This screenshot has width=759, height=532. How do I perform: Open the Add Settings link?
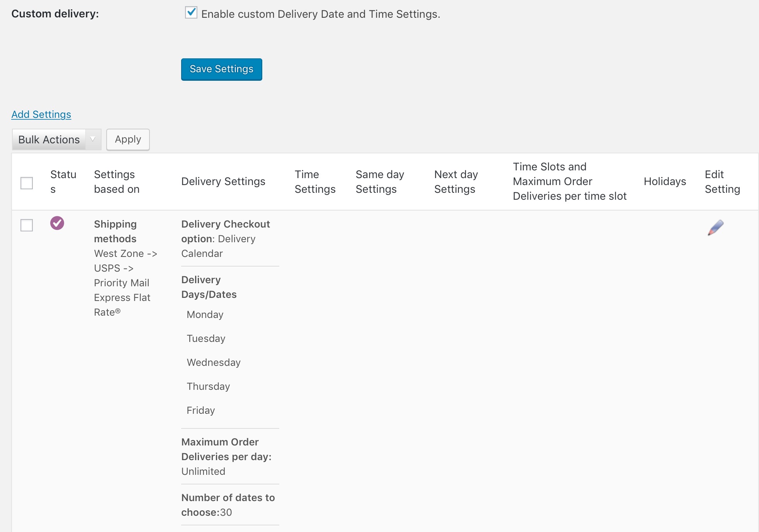point(41,114)
